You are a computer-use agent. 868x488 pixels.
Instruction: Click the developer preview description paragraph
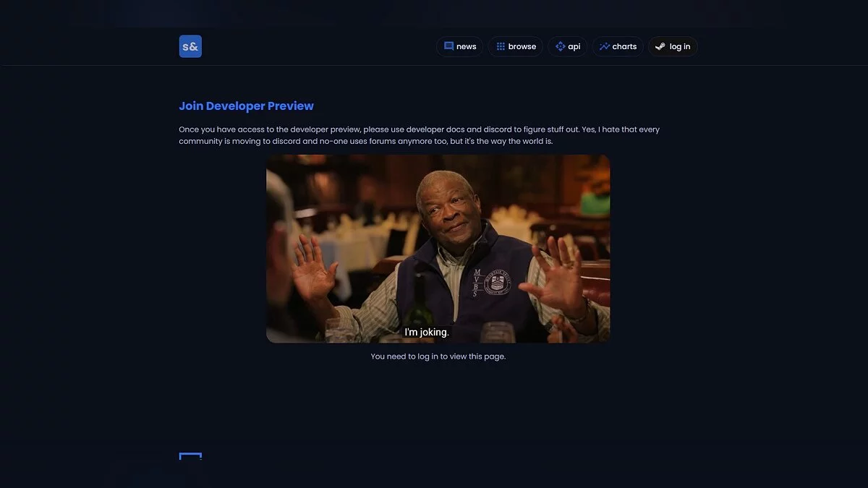(420, 135)
